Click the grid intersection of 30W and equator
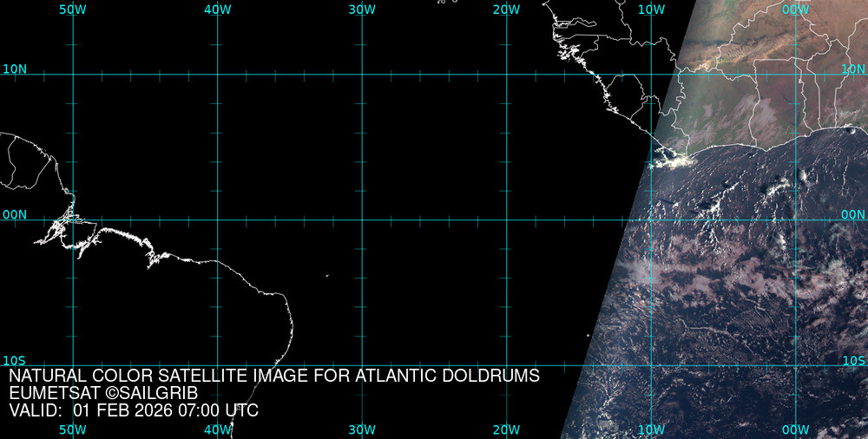Image resolution: width=868 pixels, height=439 pixels. (x=362, y=219)
